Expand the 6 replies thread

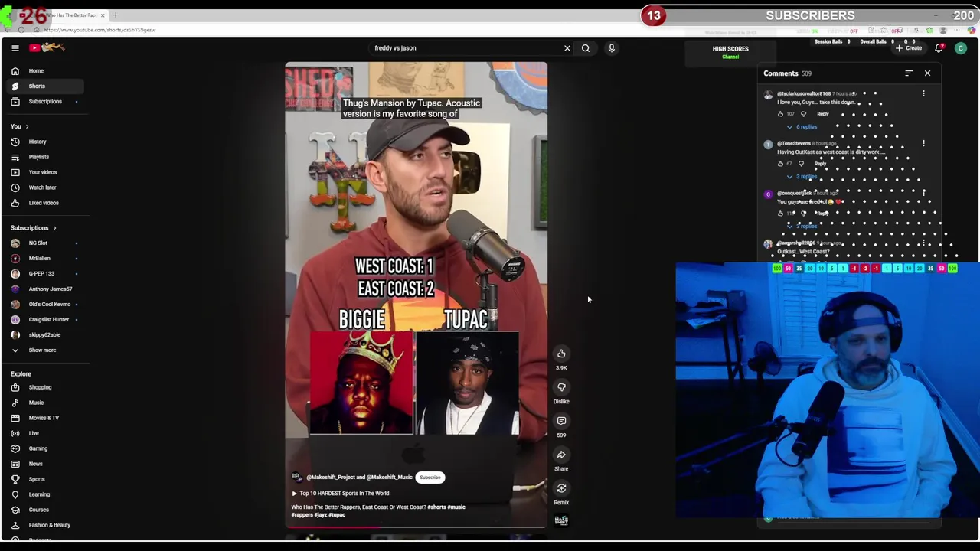[802, 126]
